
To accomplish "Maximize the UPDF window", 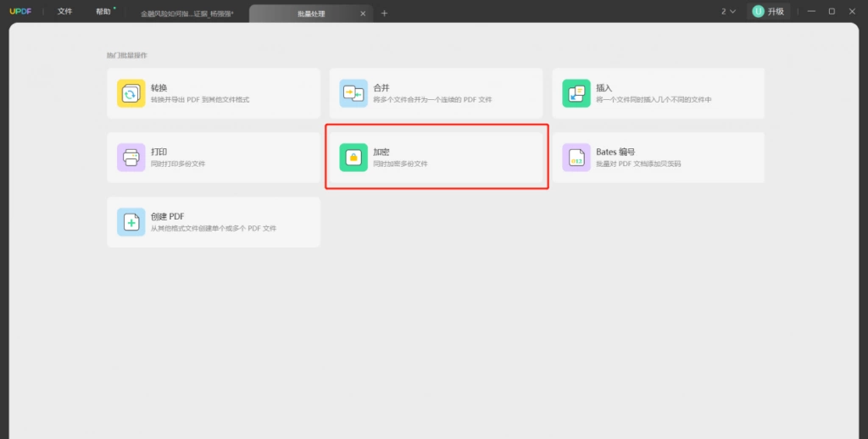I will click(832, 12).
